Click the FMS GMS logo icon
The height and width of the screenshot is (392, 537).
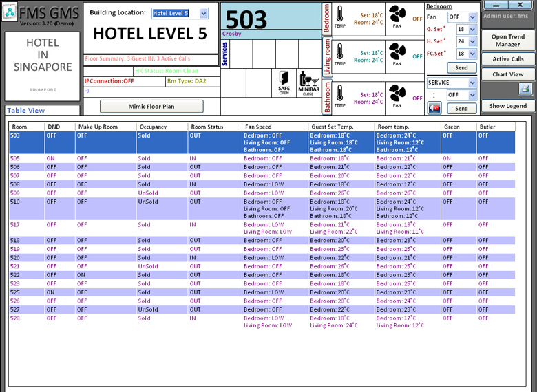[x=10, y=13]
